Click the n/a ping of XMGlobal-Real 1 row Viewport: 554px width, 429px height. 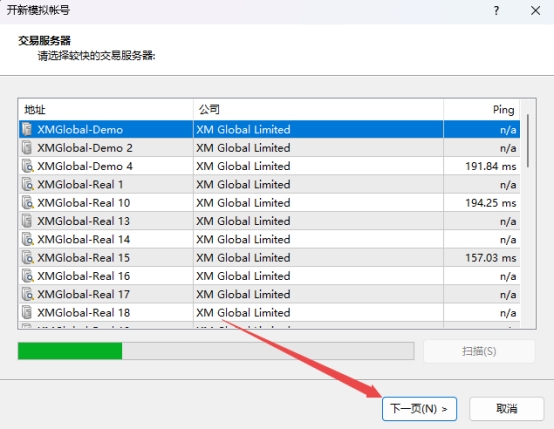508,185
